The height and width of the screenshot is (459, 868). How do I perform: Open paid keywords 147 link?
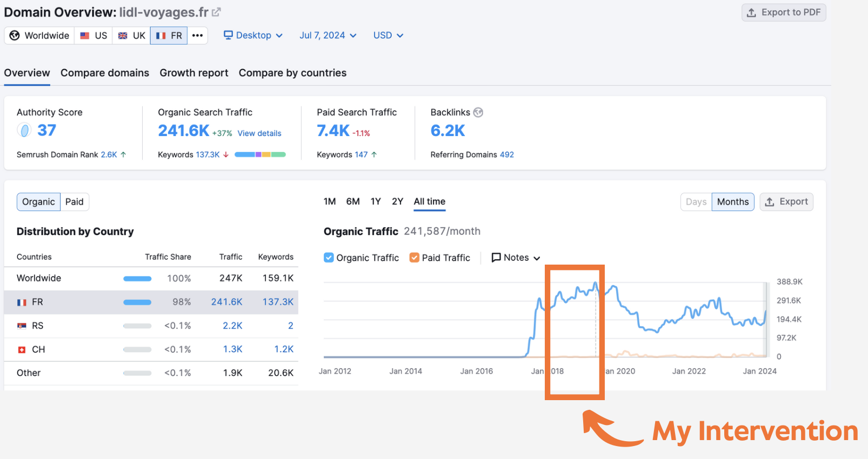pos(361,154)
